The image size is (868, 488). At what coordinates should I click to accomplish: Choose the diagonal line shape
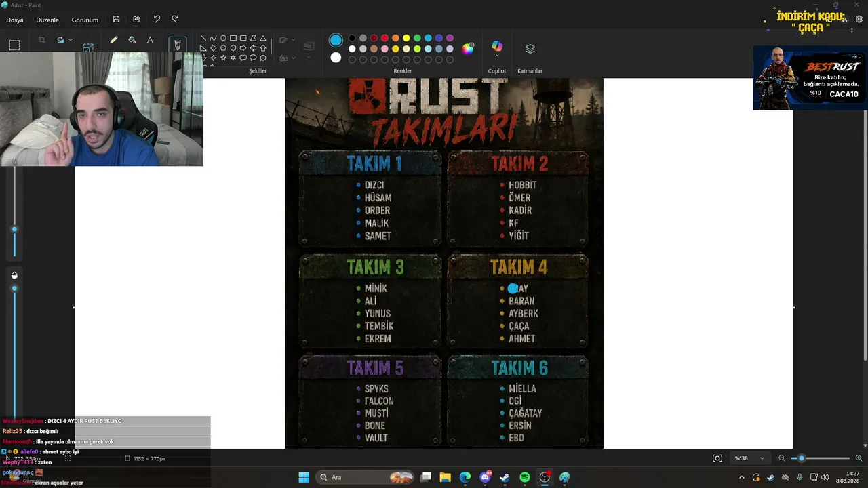click(x=203, y=38)
